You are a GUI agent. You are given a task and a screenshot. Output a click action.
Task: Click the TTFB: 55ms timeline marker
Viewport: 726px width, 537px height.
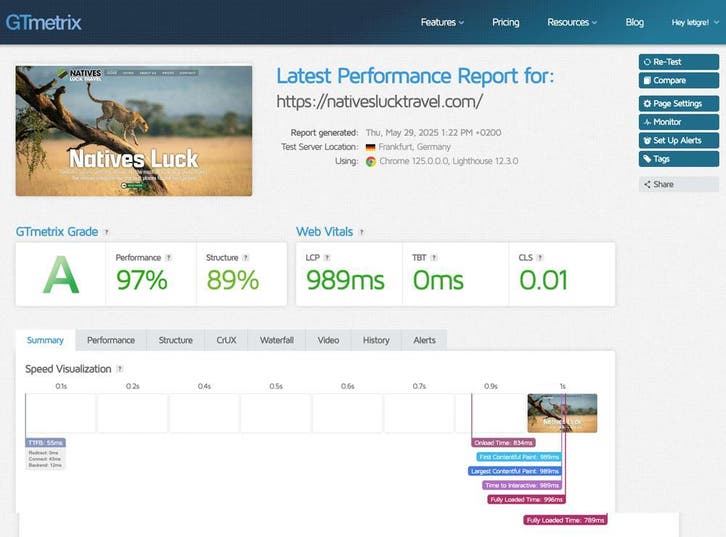click(46, 442)
